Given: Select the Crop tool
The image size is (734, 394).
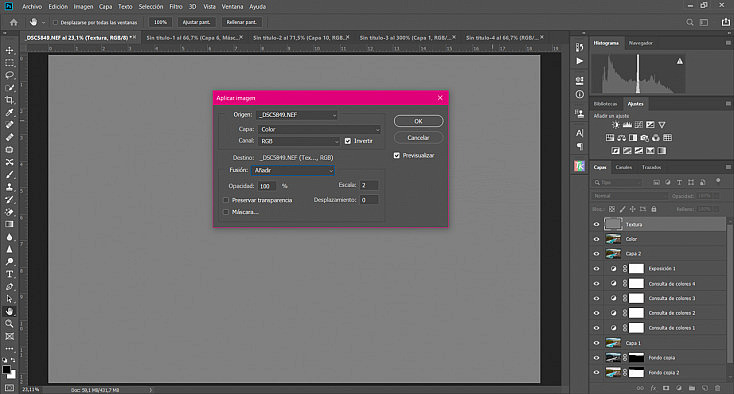Looking at the screenshot, I should [9, 100].
